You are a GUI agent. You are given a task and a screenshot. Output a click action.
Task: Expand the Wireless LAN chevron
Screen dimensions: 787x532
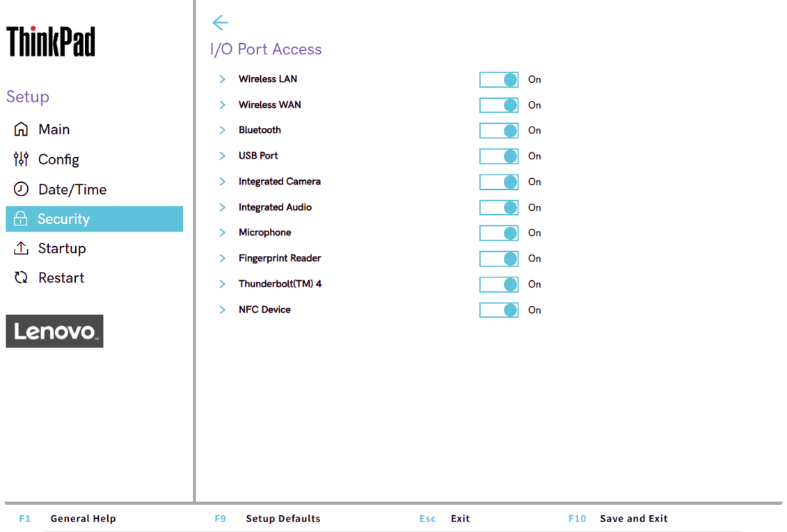223,79
